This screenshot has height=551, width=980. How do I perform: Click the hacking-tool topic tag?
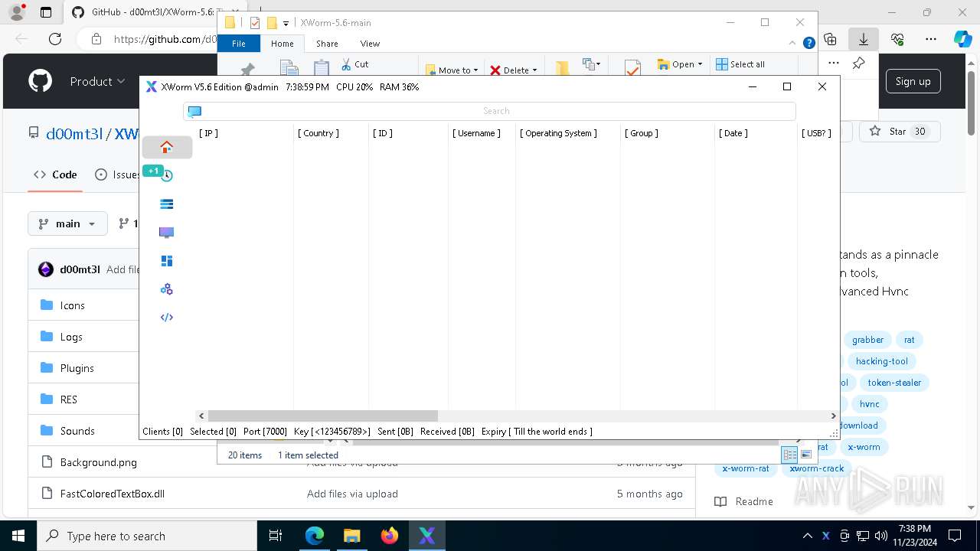pyautogui.click(x=882, y=361)
